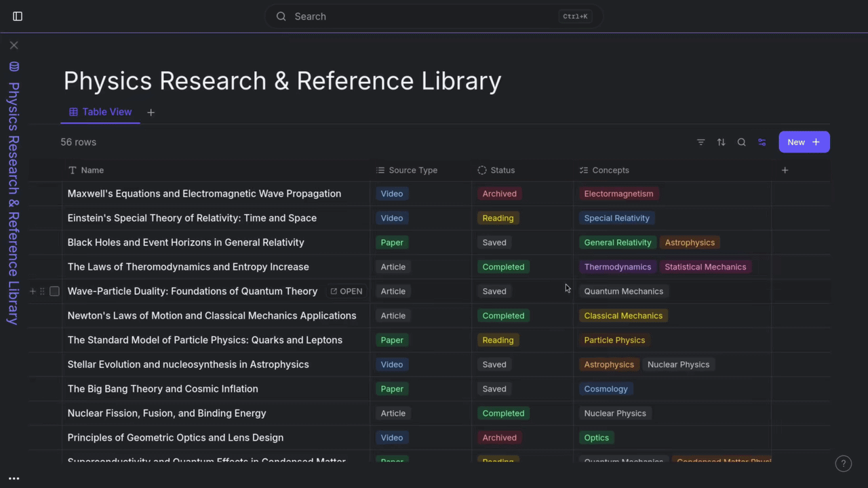Screen dimensions: 868x488
Task: Click the search field in the top bar
Action: coord(434,16)
